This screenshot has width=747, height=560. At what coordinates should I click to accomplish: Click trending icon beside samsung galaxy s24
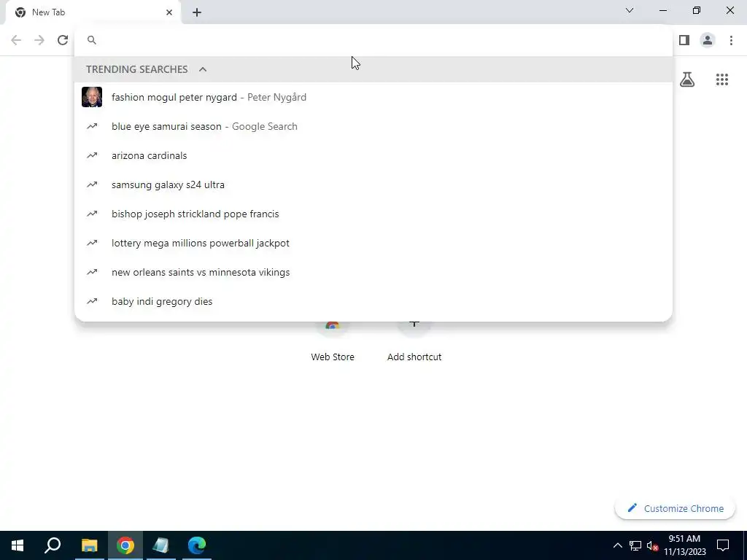pyautogui.click(x=92, y=184)
